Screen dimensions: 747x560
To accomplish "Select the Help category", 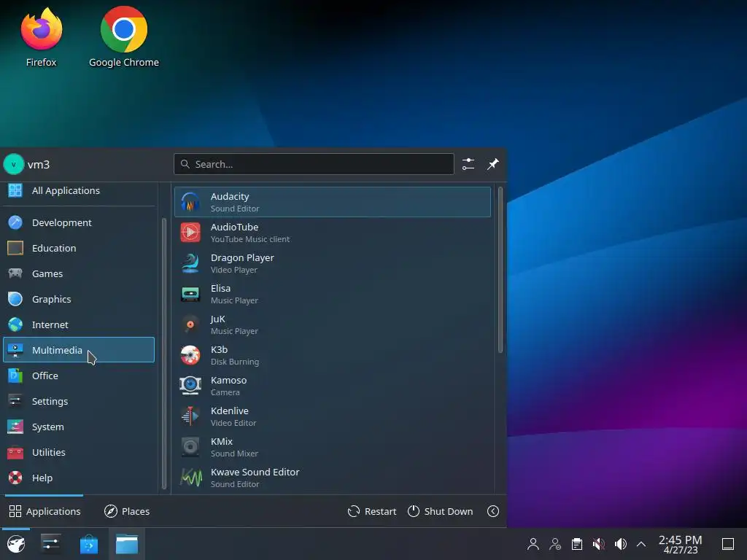I will [79, 478].
